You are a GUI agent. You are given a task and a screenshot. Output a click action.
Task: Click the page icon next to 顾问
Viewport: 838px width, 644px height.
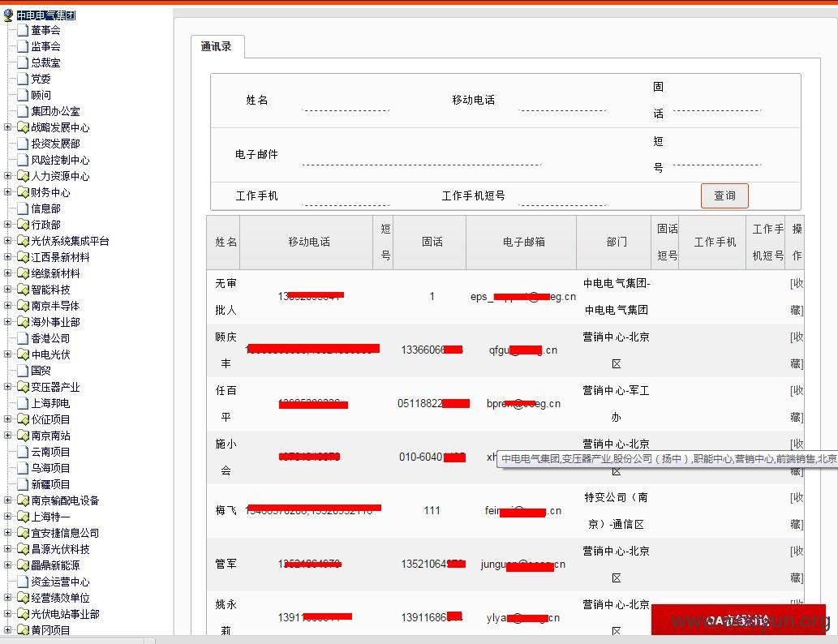coord(23,95)
